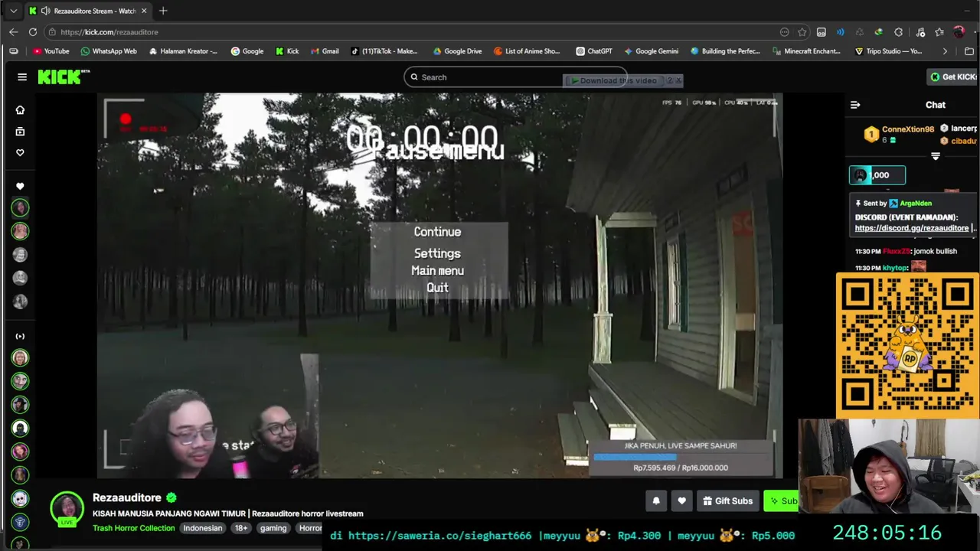Click the donation goal progress bar

click(681, 457)
